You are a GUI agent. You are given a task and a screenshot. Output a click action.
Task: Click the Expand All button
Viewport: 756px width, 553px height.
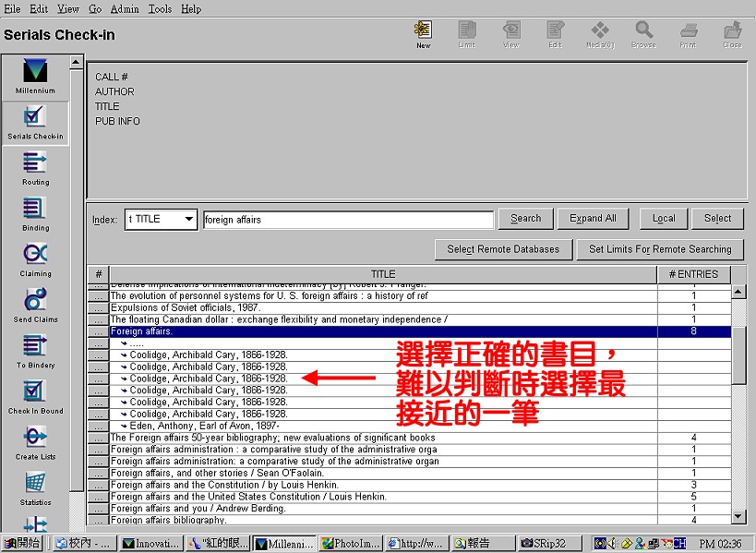coord(593,219)
